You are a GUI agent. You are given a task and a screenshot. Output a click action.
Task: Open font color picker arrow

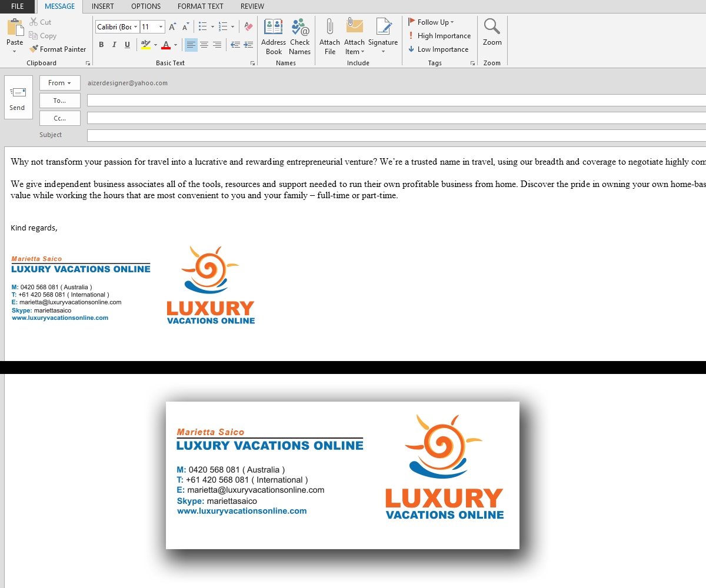(175, 45)
